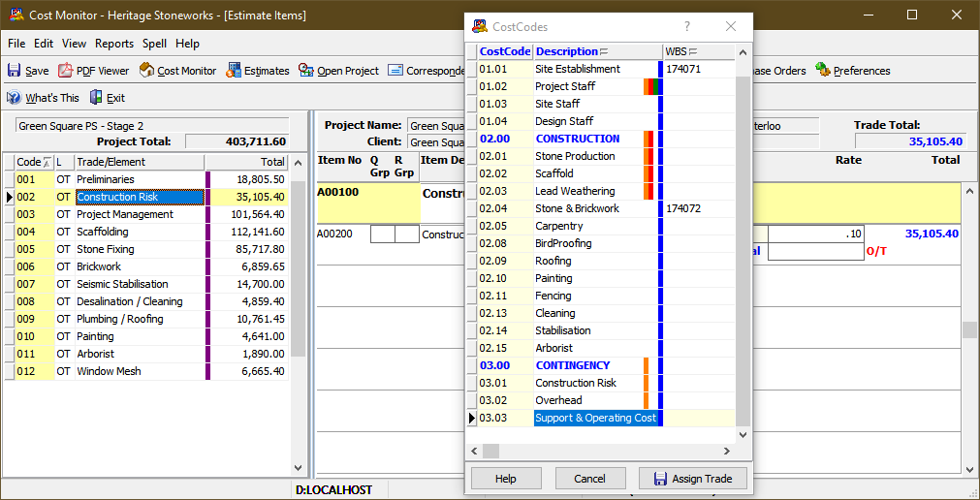Click the CostCodes dialog help question mark

click(687, 26)
